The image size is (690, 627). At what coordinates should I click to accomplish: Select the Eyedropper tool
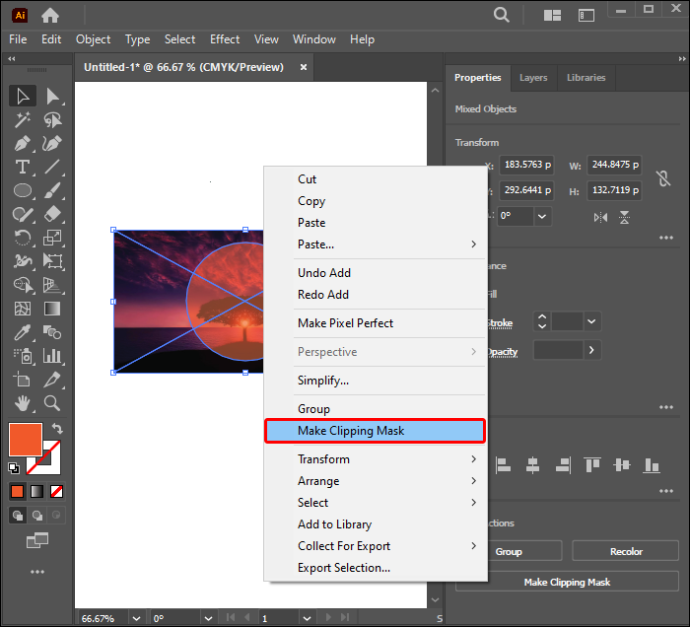(x=22, y=332)
